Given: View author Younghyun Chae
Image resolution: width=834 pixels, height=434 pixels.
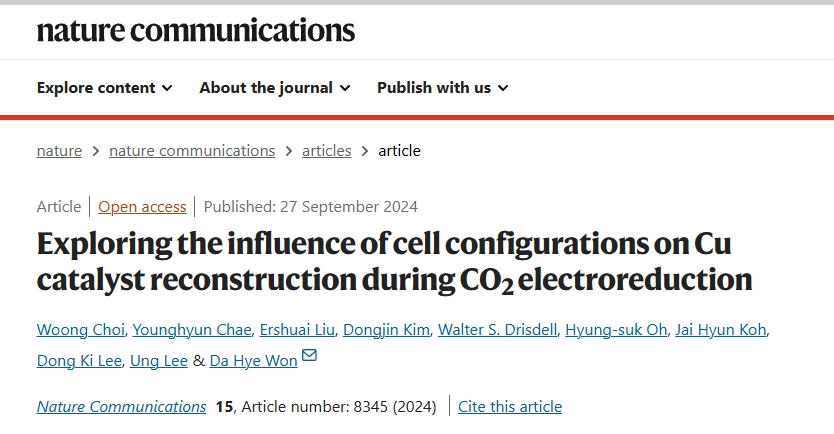Looking at the screenshot, I should pyautogui.click(x=191, y=330).
